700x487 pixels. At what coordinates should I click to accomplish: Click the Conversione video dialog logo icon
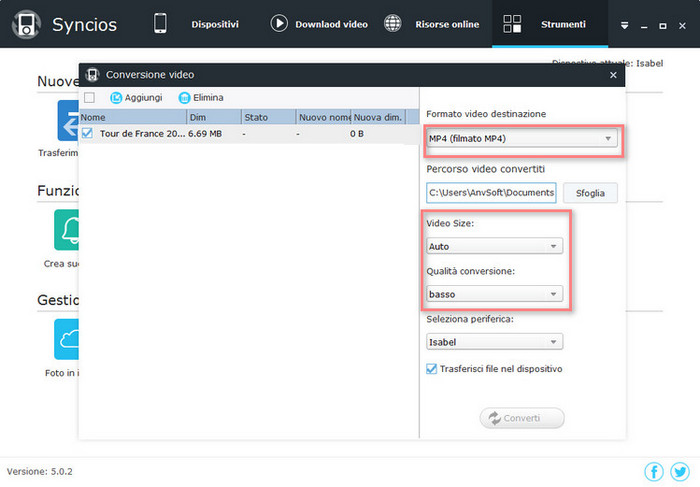coord(92,75)
